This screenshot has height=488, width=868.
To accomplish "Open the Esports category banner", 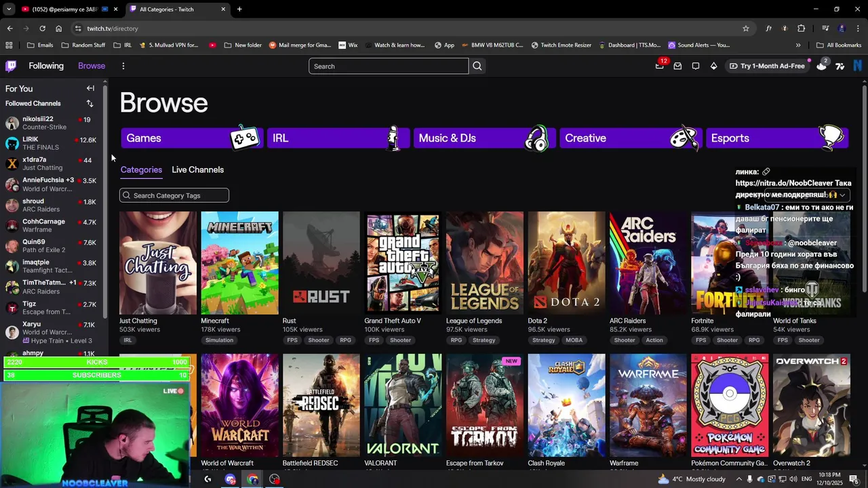I will [x=776, y=138].
